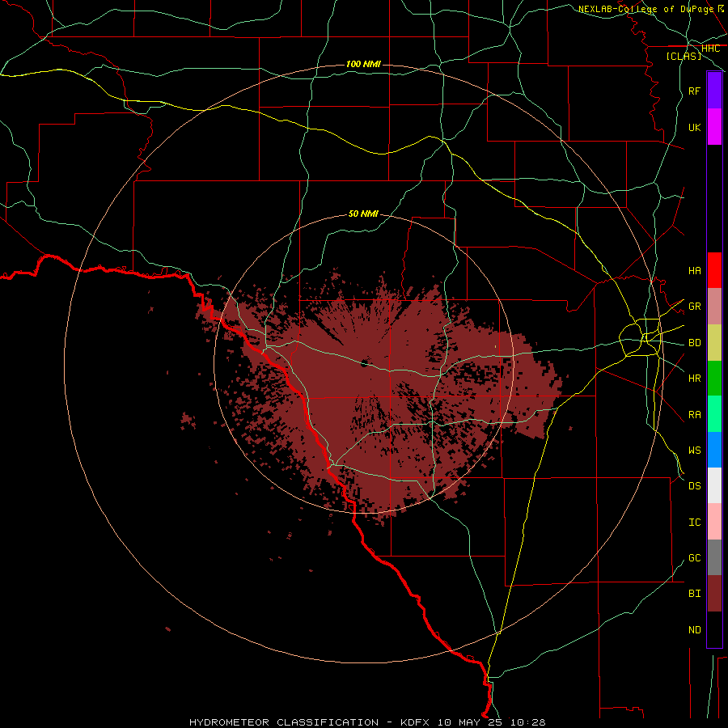Click the black radar site dot at the center

365,363
